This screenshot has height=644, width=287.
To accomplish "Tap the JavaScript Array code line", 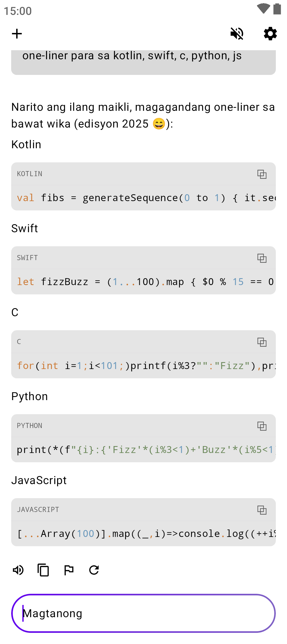I will point(143,534).
